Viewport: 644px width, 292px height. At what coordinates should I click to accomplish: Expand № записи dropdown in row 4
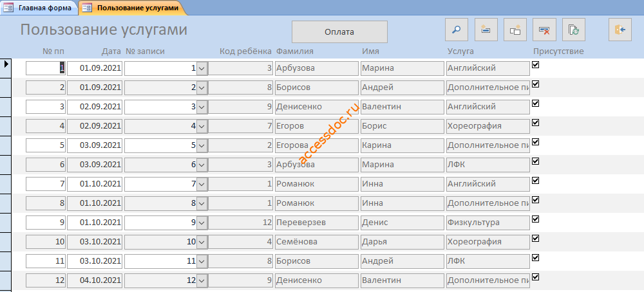202,126
